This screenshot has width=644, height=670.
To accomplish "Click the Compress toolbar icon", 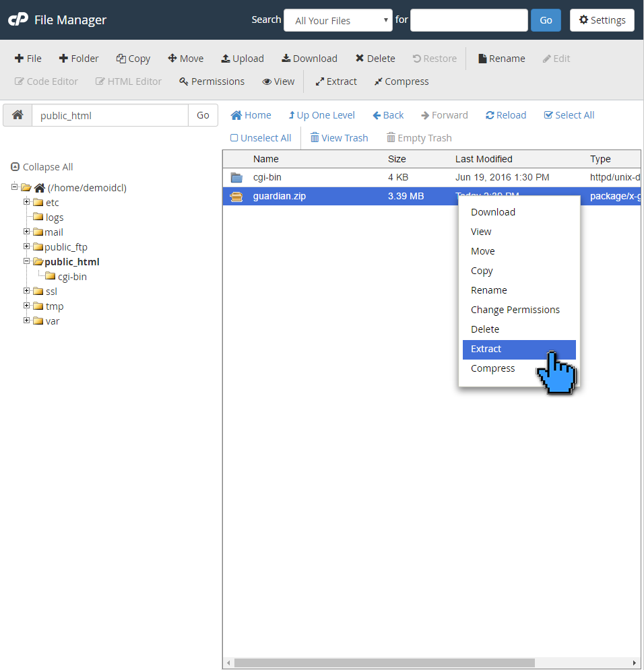I will click(x=401, y=81).
